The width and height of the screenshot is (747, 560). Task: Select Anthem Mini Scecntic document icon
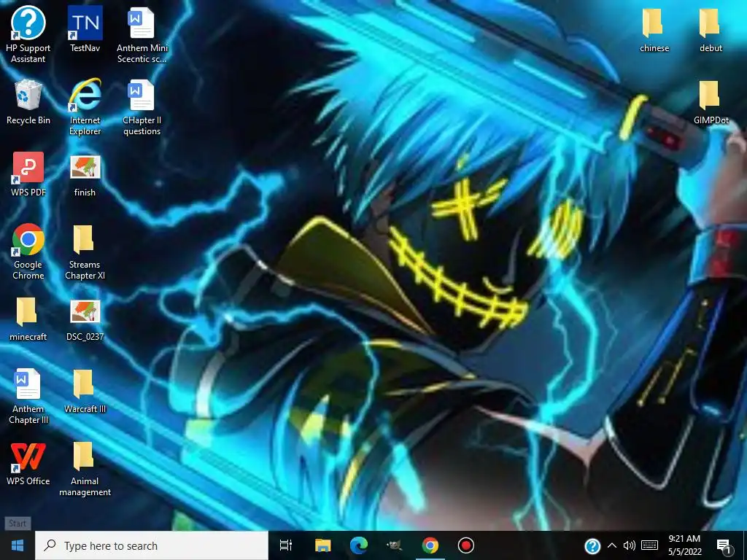pos(142,34)
